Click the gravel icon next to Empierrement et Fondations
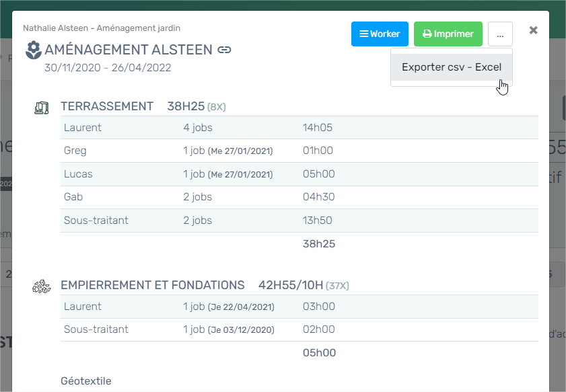566x392 pixels. pyautogui.click(x=42, y=286)
